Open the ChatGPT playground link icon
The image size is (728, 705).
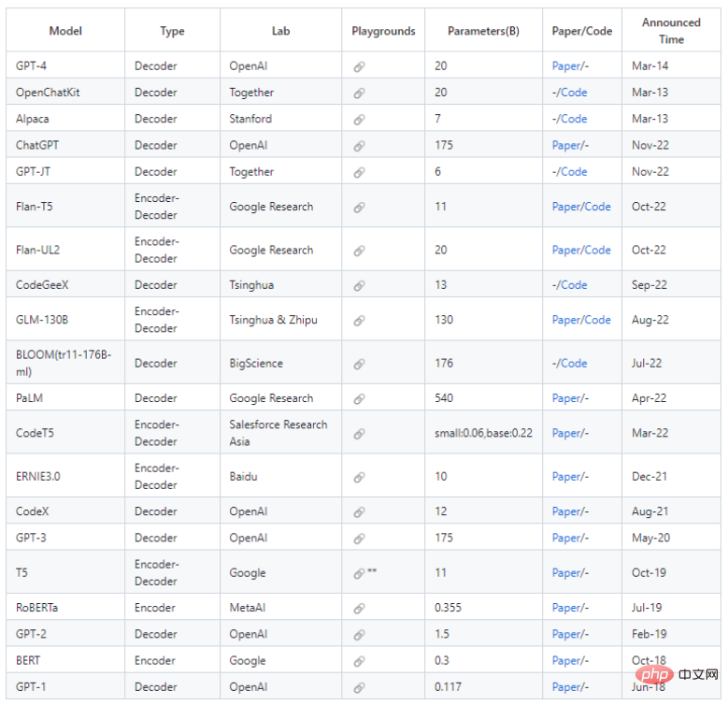tap(359, 146)
